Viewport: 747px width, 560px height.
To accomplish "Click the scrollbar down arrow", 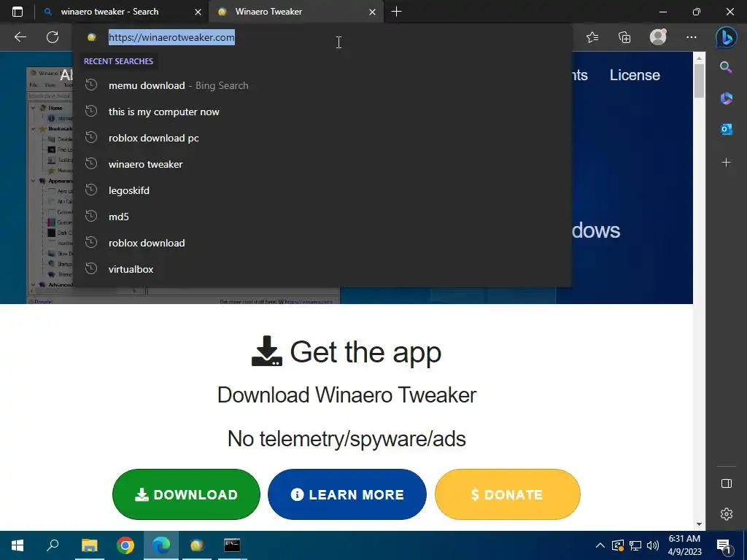I will 699,524.
